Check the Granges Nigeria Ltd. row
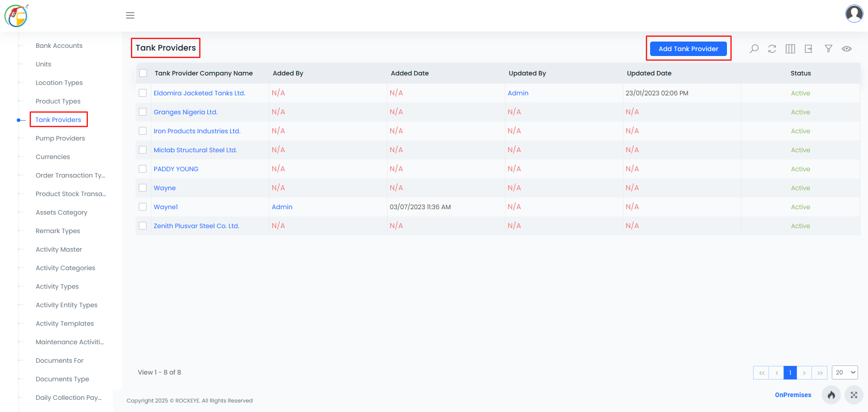Image resolution: width=868 pixels, height=412 pixels. pos(143,112)
